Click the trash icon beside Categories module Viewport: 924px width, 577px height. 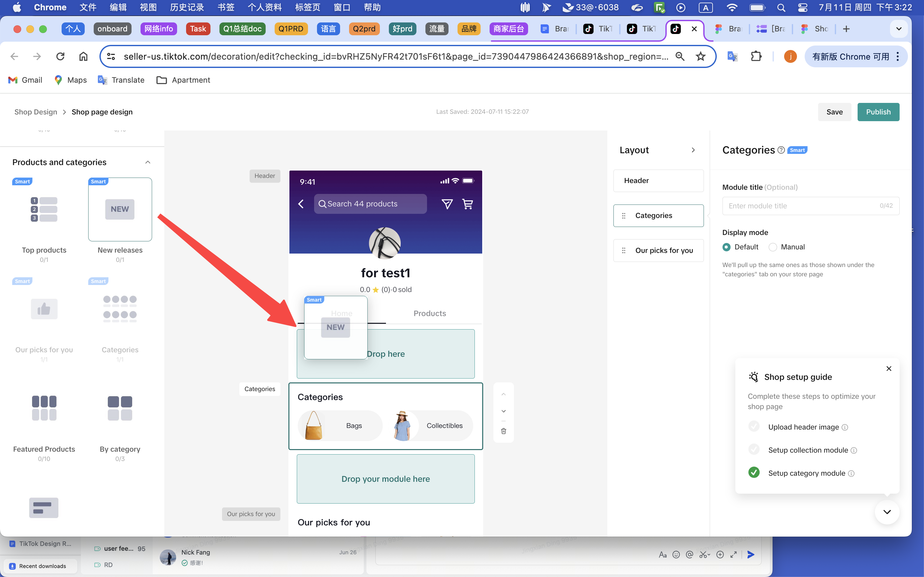click(x=504, y=431)
